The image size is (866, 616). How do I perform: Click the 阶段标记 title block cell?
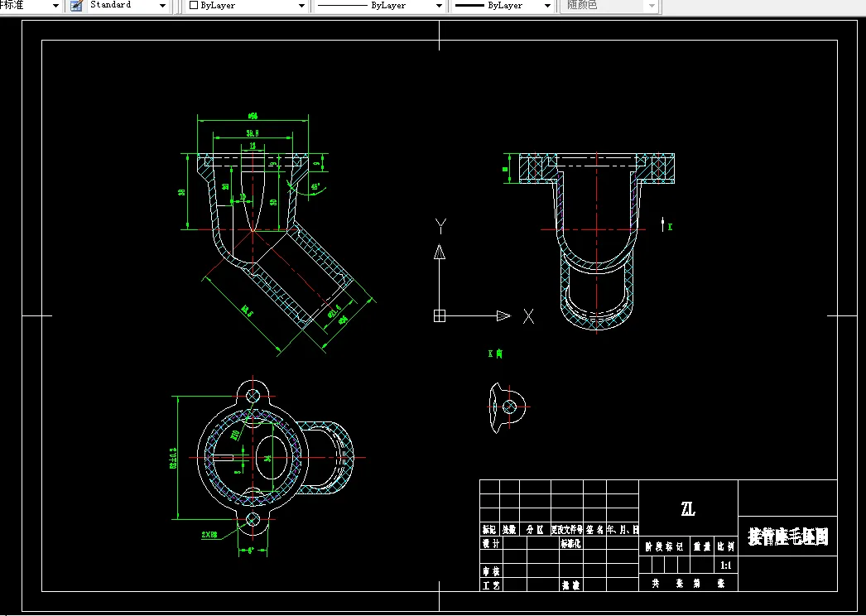[665, 547]
